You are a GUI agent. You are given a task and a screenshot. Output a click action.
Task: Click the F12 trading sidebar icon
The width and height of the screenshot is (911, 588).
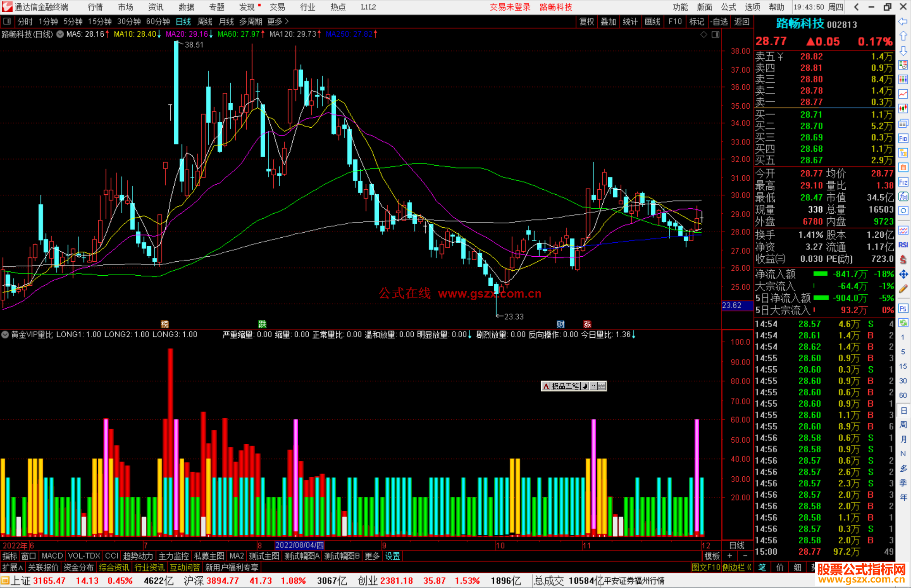coord(903,182)
